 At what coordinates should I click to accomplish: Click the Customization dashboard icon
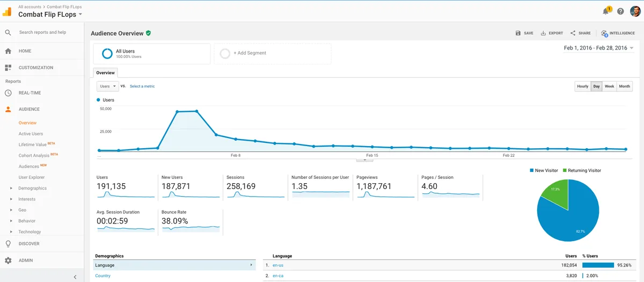point(8,68)
